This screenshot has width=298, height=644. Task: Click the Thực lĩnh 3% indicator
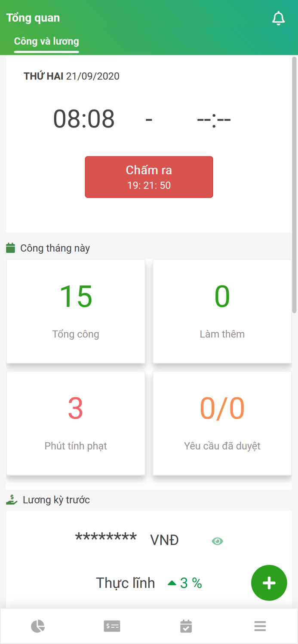(x=185, y=583)
